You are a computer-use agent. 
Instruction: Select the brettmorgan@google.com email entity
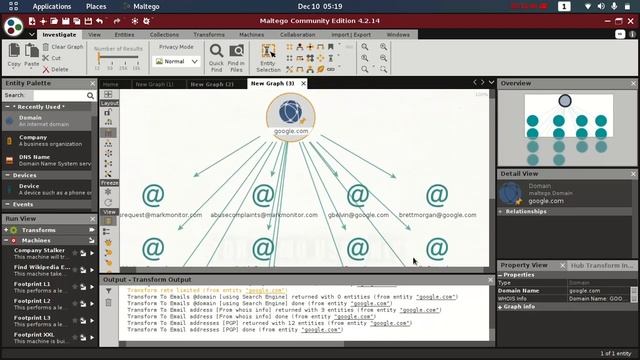tap(437, 201)
